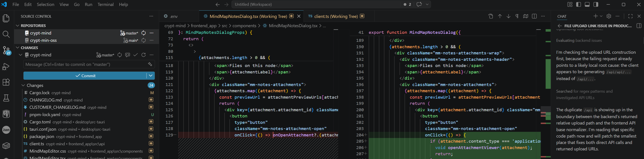
Task: Toggle the split icon next to the chat title
Action: point(639,26)
